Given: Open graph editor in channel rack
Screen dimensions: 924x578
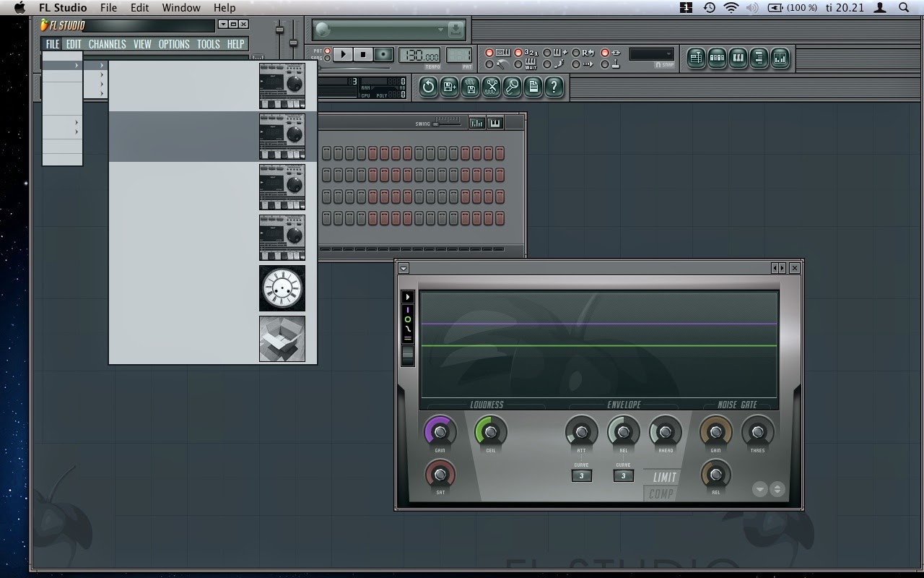Looking at the screenshot, I should pos(476,123).
